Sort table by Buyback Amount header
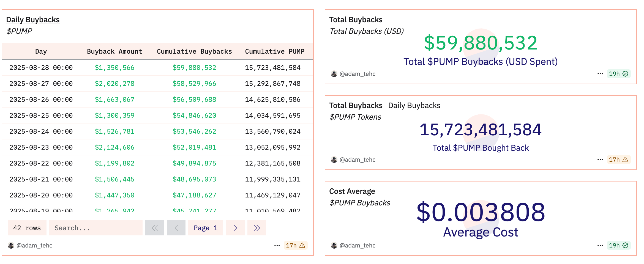 pyautogui.click(x=114, y=51)
